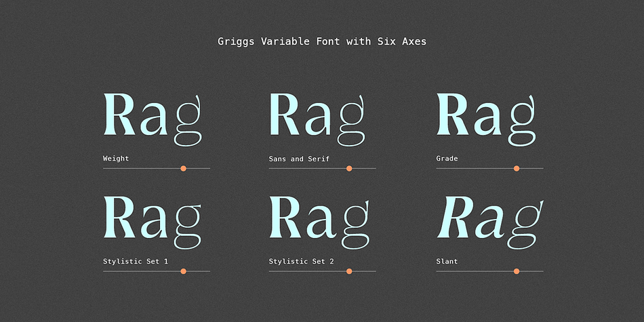Click the Slant slider handle
644x322 pixels.
(x=517, y=271)
